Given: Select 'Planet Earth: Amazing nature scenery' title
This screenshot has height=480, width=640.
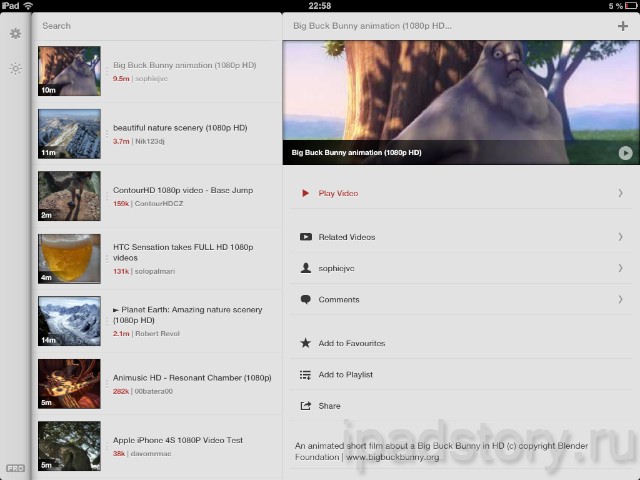Looking at the screenshot, I should (x=188, y=315).
